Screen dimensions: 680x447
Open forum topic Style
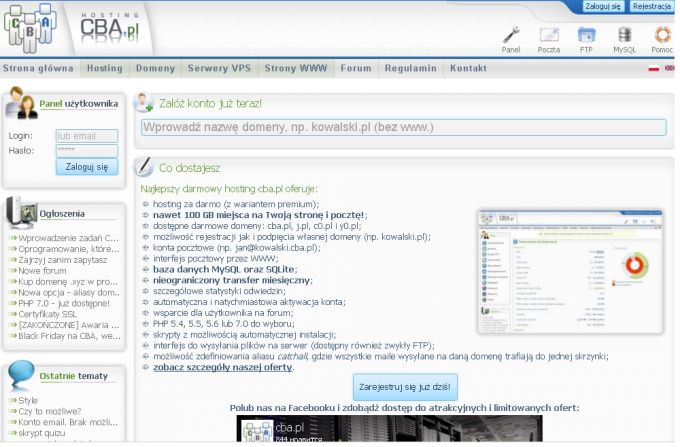coord(28,400)
